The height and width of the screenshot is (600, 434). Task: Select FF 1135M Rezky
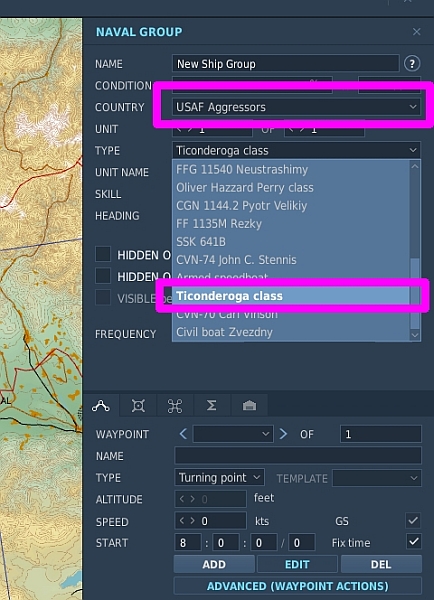[x=291, y=223]
